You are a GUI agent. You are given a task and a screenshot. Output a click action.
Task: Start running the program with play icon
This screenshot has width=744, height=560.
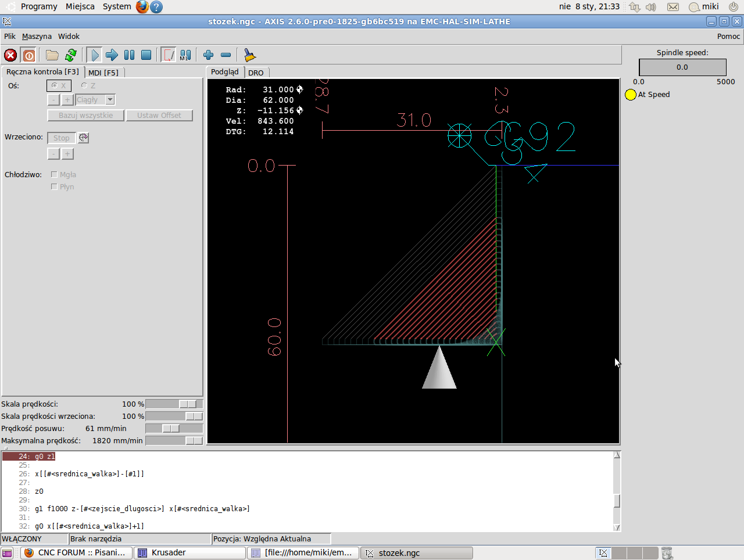[94, 55]
